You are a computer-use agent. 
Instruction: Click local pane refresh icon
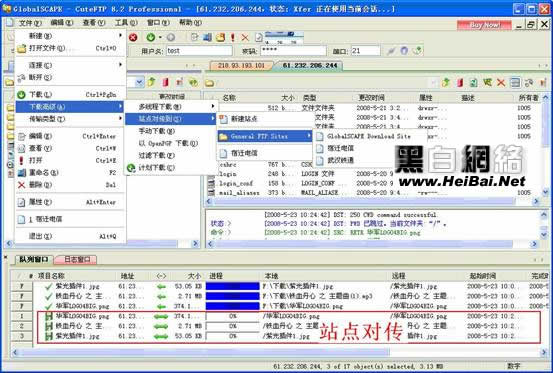coord(193,82)
